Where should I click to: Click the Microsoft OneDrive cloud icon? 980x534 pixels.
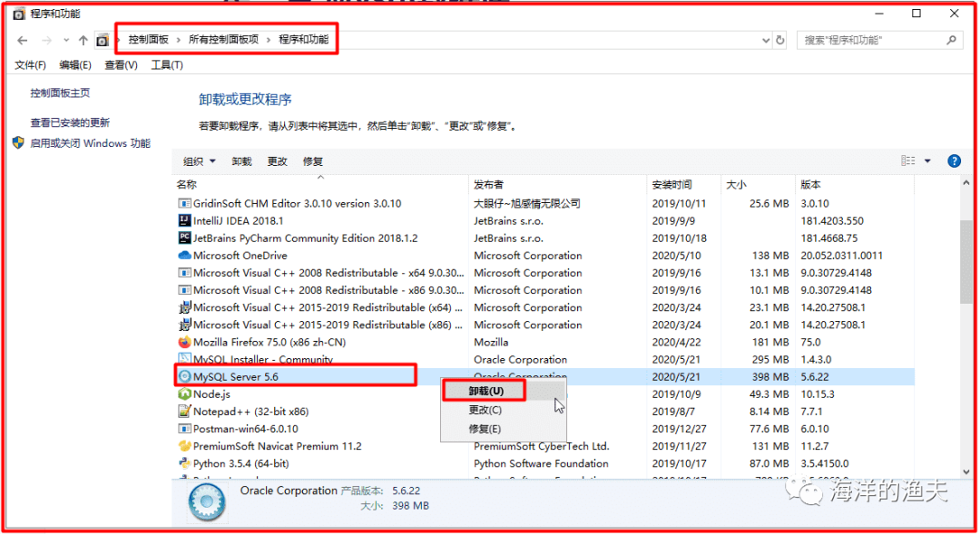coord(184,256)
